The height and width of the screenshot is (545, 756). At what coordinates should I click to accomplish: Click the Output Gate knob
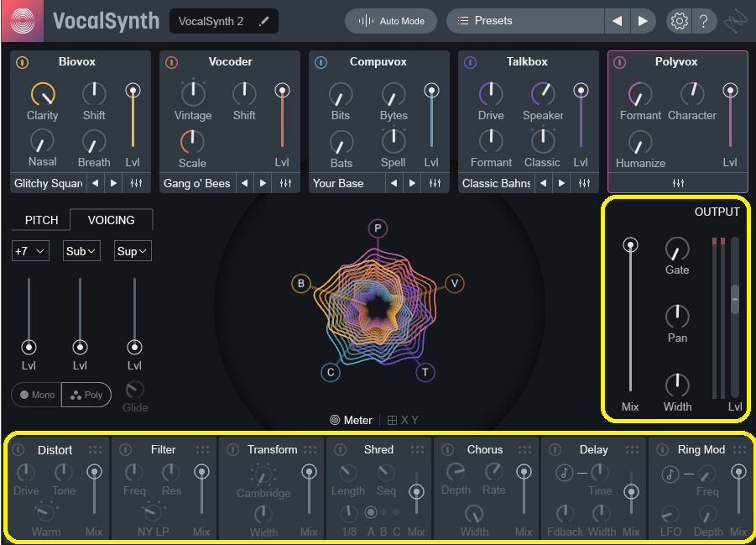tap(677, 249)
